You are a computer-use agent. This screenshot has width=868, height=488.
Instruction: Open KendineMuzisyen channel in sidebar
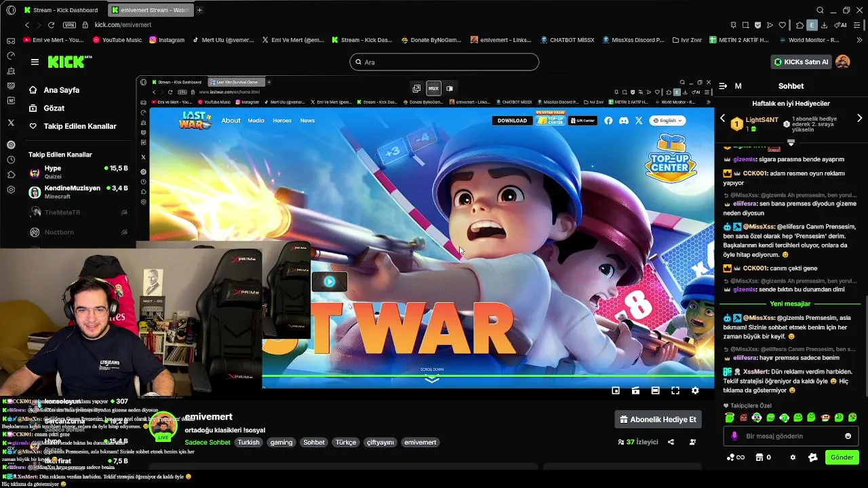point(78,192)
